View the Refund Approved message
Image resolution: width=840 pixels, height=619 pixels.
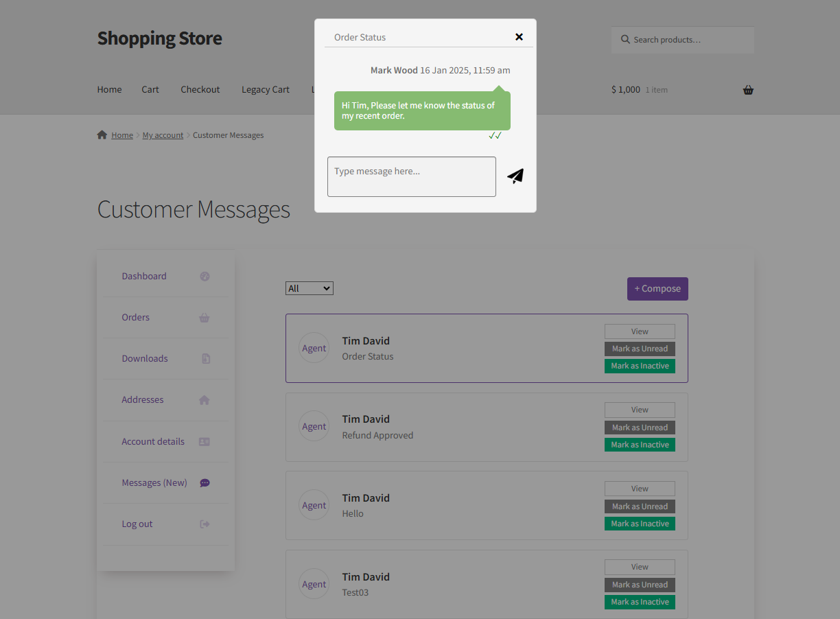click(640, 410)
